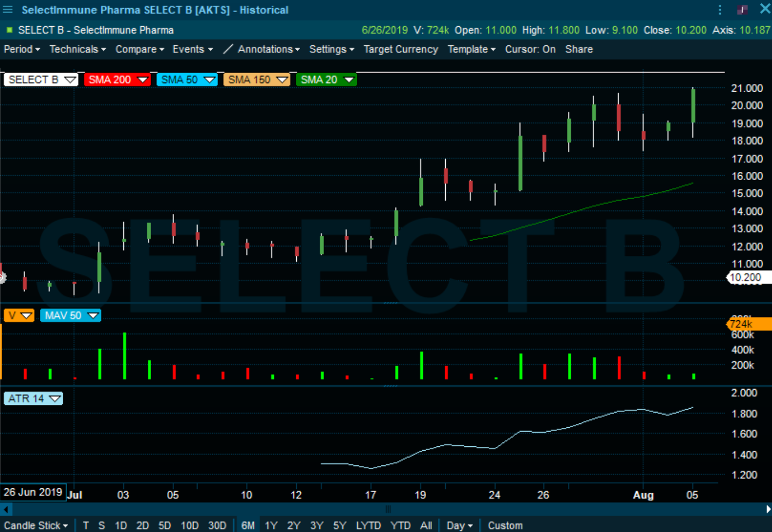Select the 1D timeframe
Screen dimensions: 772x532
121,525
